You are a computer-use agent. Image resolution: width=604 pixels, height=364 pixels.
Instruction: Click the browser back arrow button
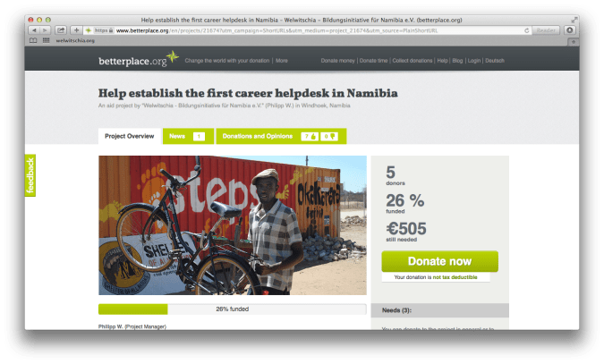35,30
